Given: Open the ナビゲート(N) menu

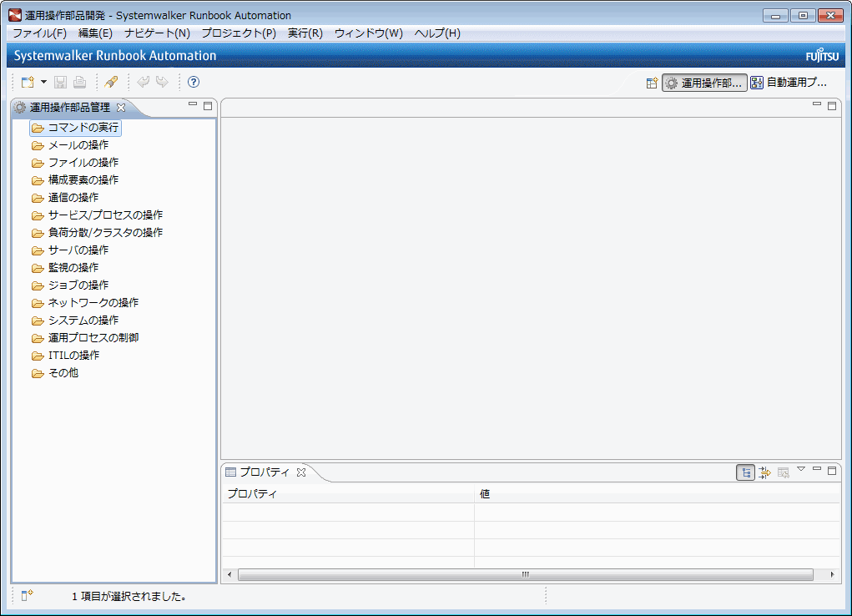Looking at the screenshot, I should (157, 33).
